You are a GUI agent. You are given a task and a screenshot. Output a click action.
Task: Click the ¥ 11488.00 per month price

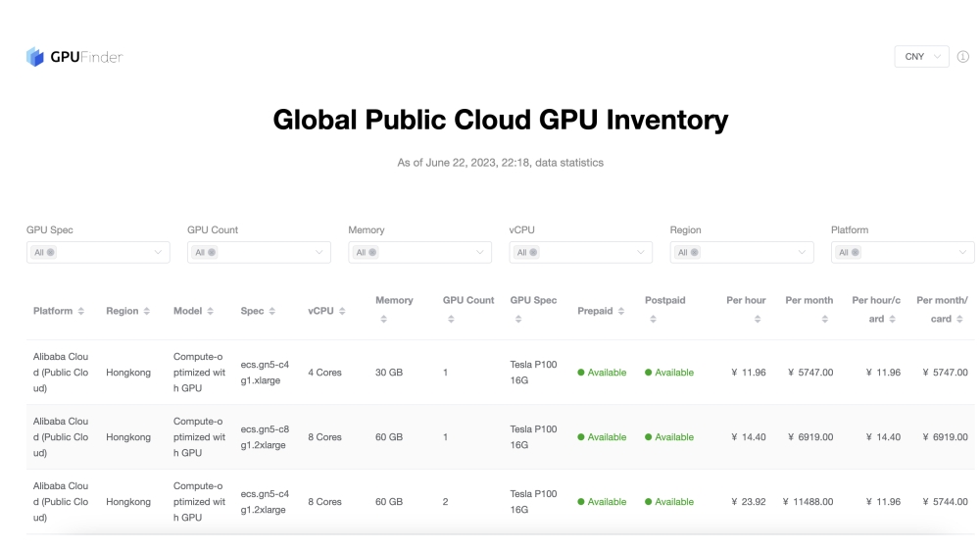[808, 502]
